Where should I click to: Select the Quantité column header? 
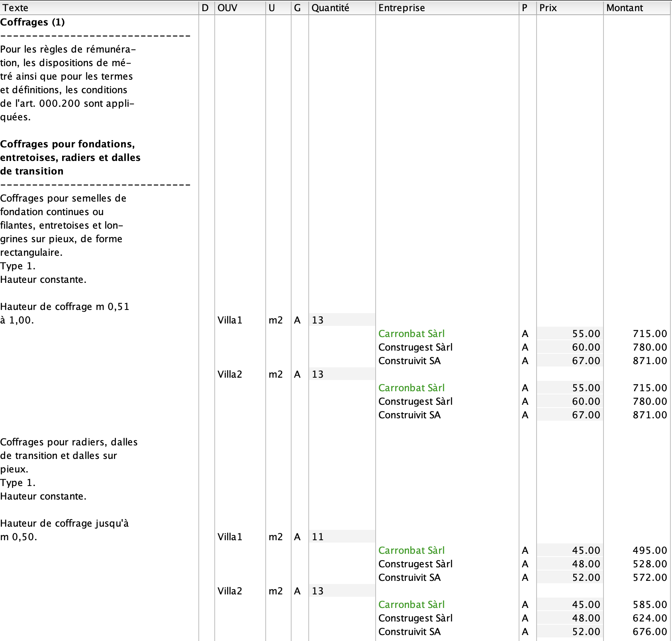(342, 8)
